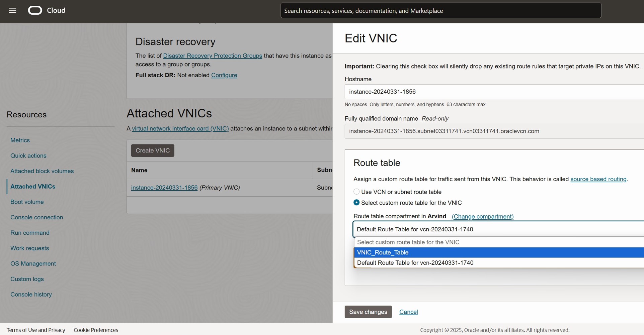Select Use VCN or subnet route table
The height and width of the screenshot is (335, 644).
click(x=357, y=192)
